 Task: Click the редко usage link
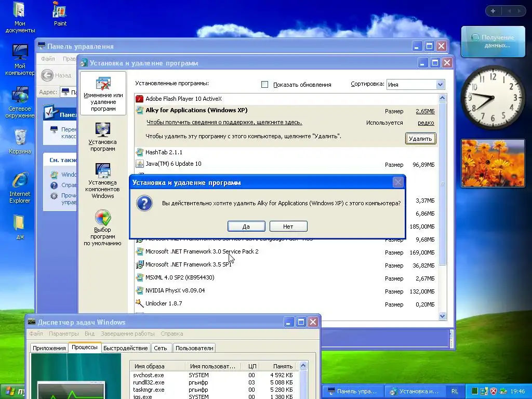coord(426,123)
